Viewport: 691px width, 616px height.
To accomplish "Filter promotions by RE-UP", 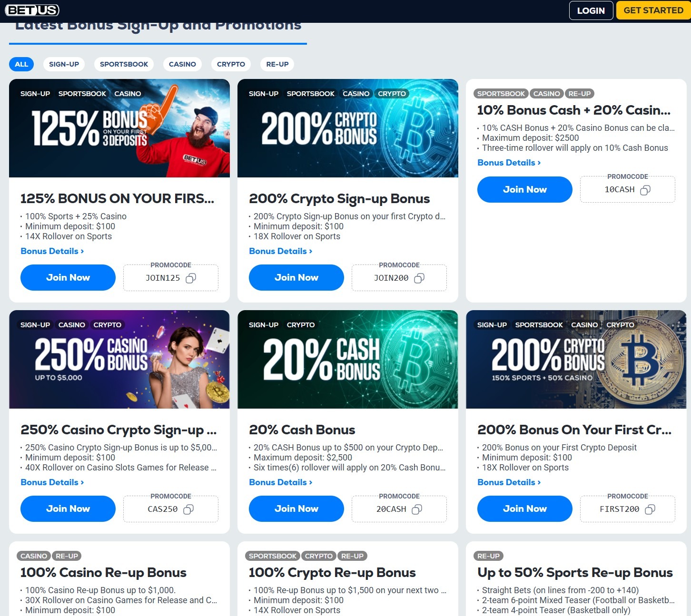I will coord(277,64).
